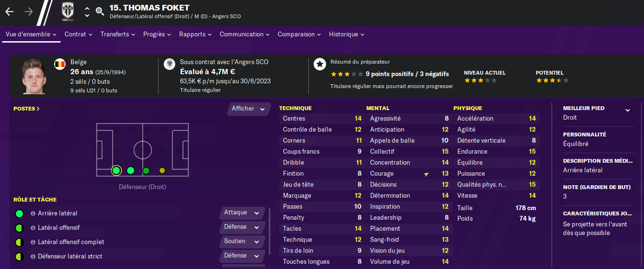
Task: Click the info icon beside Latéral offensif complet
Action: point(33,242)
